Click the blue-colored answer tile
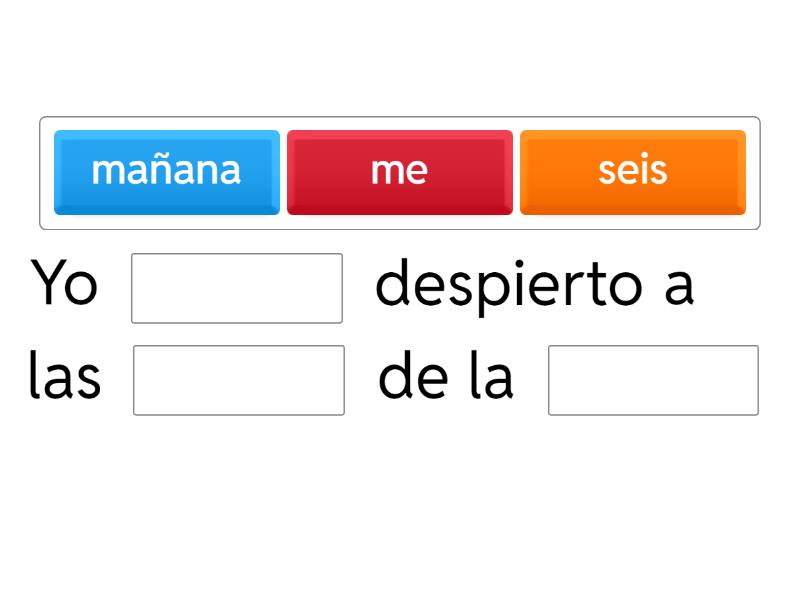 (166, 171)
